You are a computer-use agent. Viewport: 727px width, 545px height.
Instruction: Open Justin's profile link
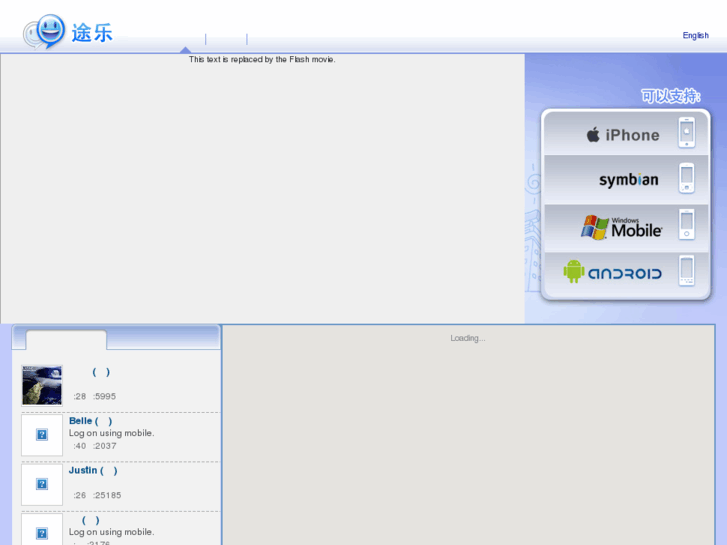(93, 470)
